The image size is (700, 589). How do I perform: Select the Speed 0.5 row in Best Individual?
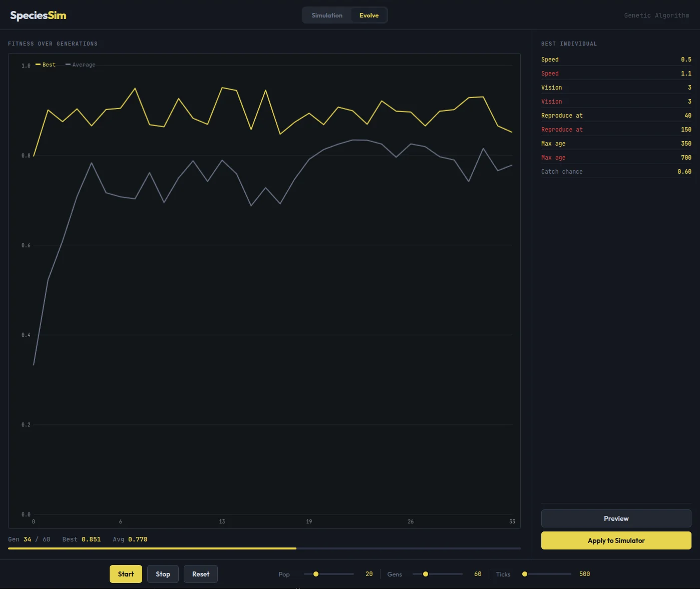[616, 60]
